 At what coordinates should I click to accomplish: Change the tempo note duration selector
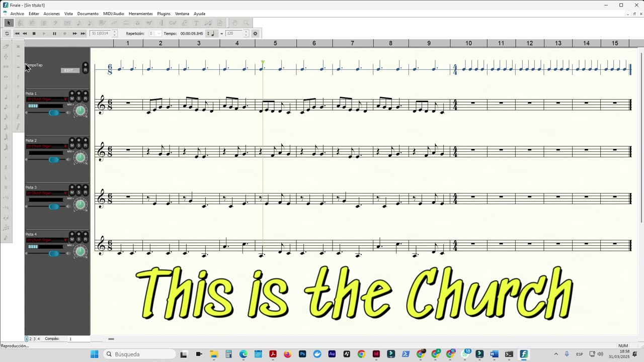[212, 34]
